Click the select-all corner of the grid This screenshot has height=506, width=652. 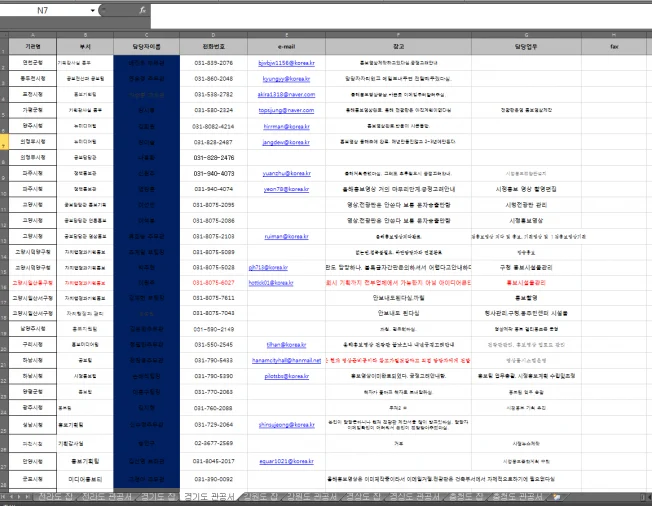4,35
